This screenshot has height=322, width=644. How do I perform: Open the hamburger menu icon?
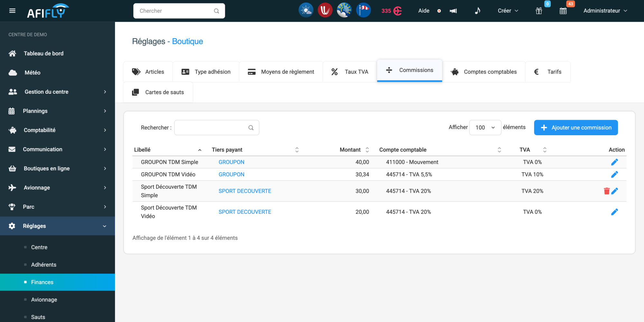tap(12, 11)
